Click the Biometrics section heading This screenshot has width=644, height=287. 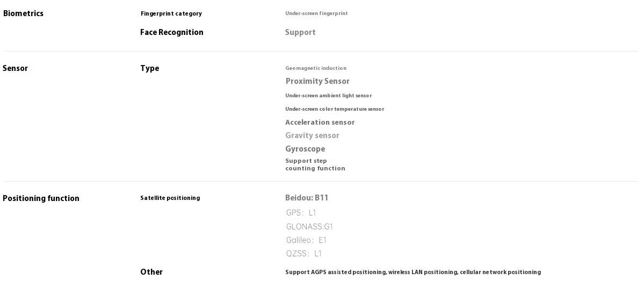click(x=23, y=13)
